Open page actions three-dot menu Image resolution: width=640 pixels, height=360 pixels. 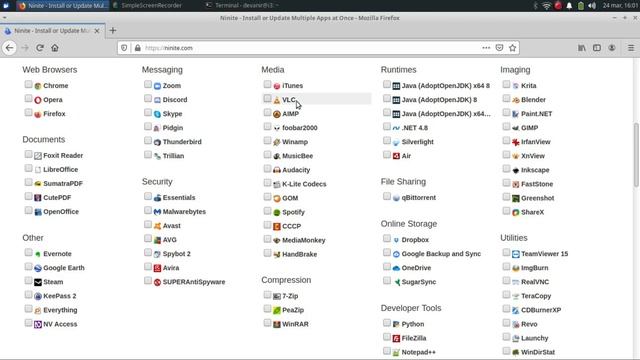486,48
